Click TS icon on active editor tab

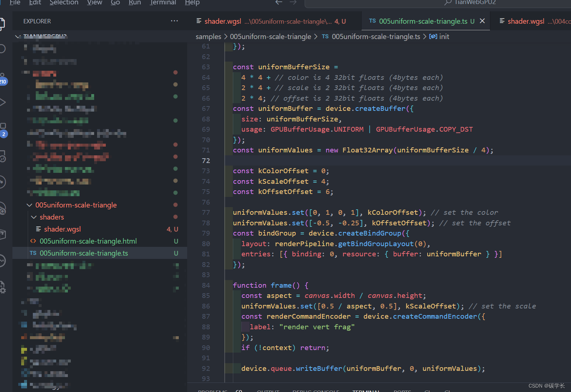tap(372, 21)
